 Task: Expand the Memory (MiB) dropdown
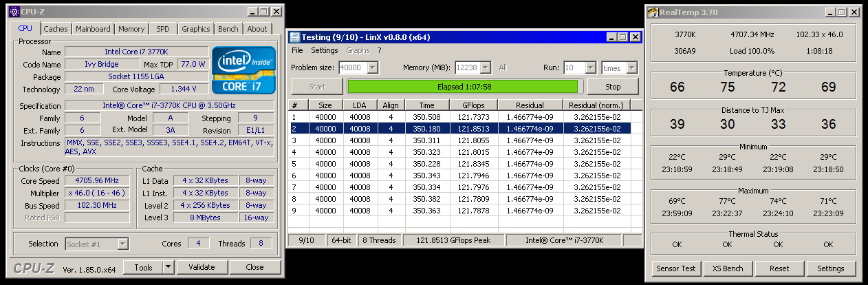pos(486,67)
